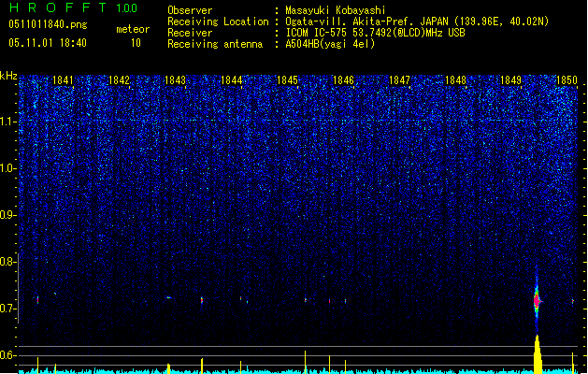Select the Ogata-vill. Akita-Pref. JAPAN location text
Image resolution: width=588 pixels, height=374 pixels.
[x=417, y=22]
